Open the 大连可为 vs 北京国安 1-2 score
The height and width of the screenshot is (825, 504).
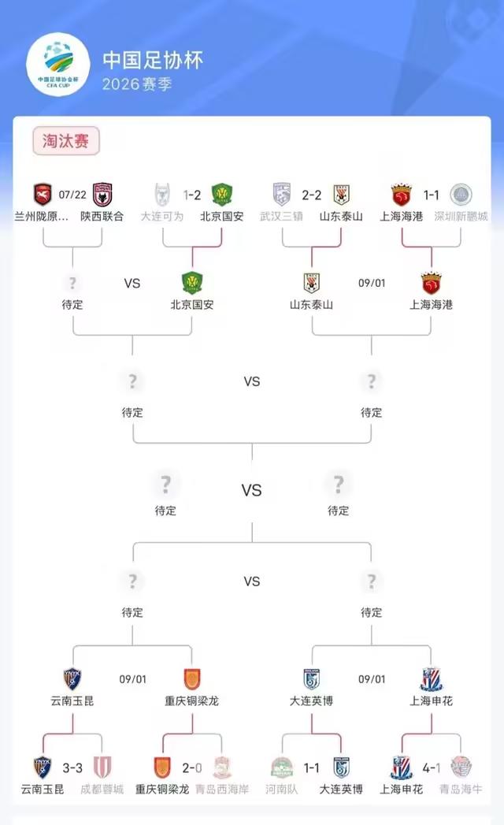click(192, 195)
